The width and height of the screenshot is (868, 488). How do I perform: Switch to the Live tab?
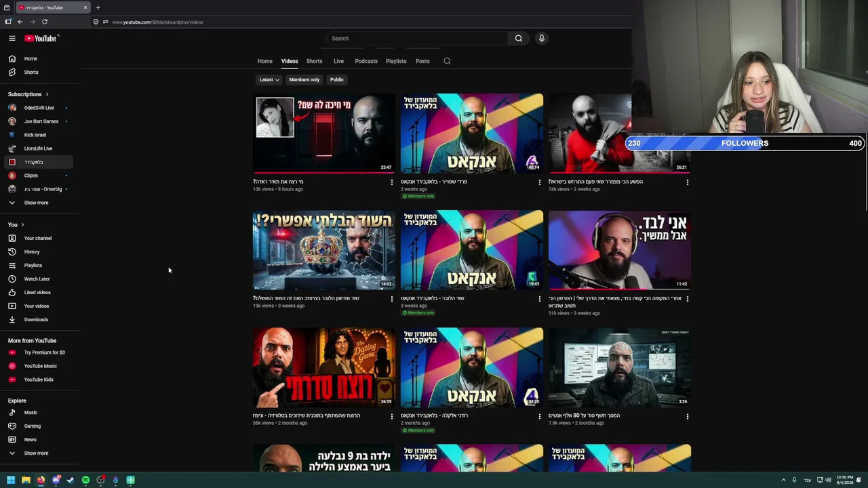[338, 61]
